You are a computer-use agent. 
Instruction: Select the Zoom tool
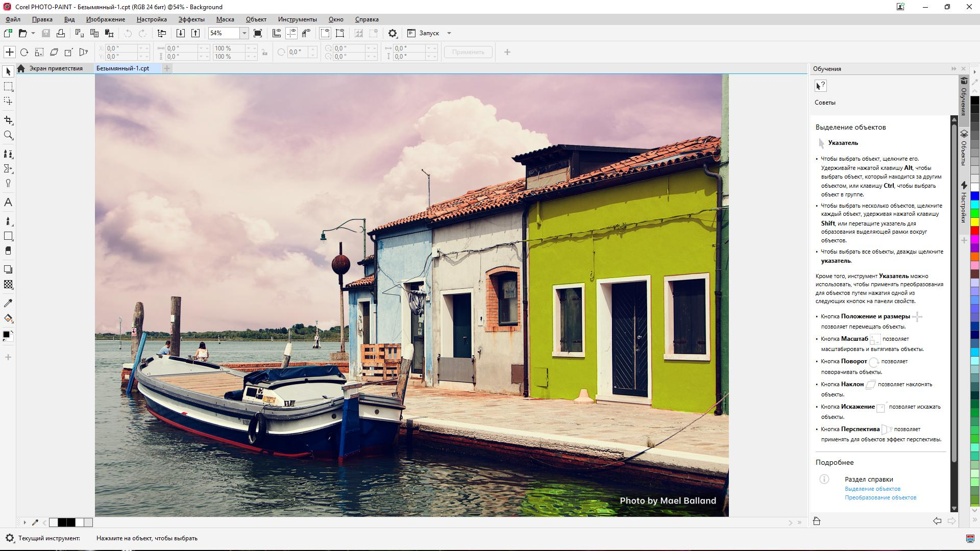(x=8, y=135)
